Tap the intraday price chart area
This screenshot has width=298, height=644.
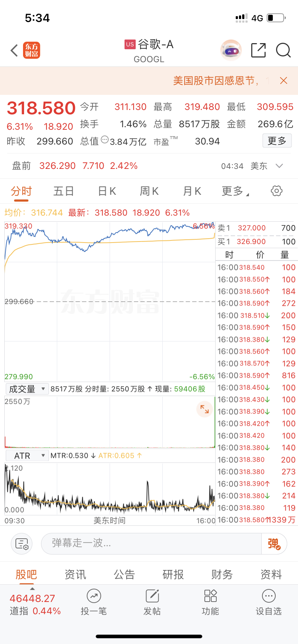tap(110, 302)
